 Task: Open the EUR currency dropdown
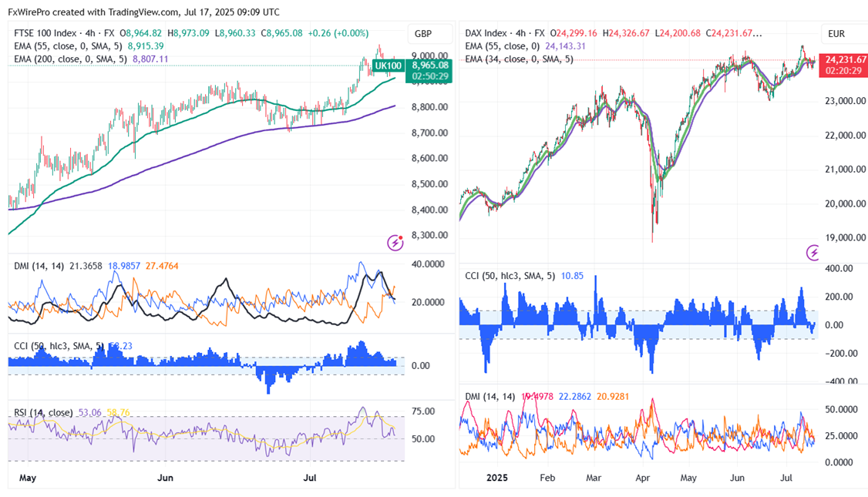pyautogui.click(x=836, y=33)
